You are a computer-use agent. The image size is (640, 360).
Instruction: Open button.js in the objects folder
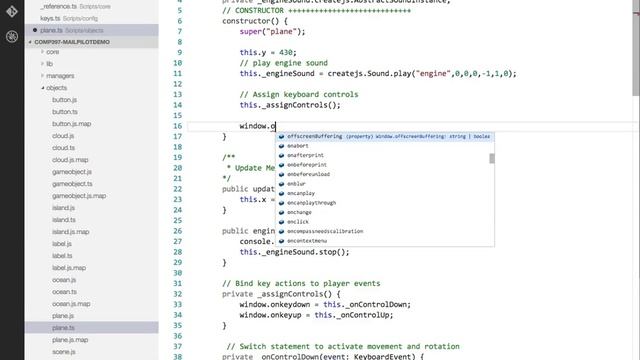coord(64,100)
